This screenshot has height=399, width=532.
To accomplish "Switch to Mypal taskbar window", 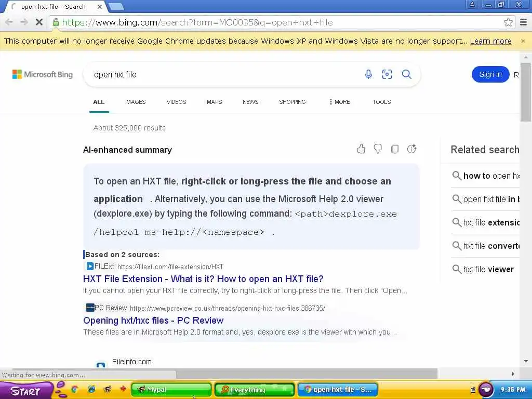I will coord(171,390).
